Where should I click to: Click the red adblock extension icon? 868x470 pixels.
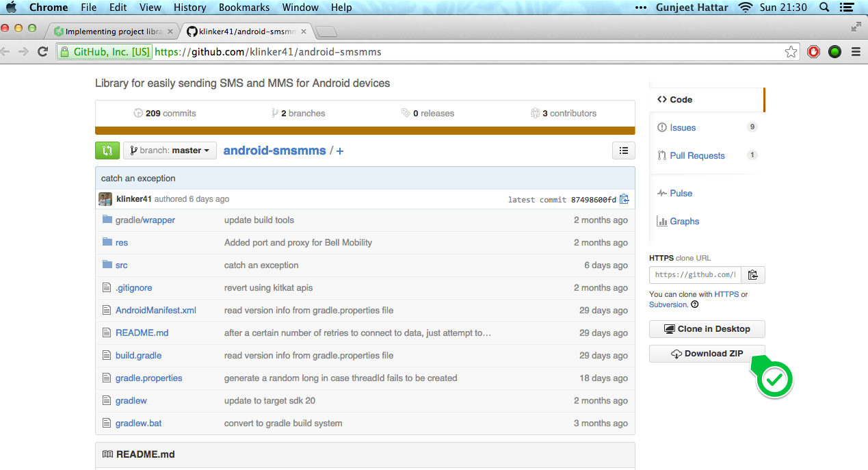[813, 52]
